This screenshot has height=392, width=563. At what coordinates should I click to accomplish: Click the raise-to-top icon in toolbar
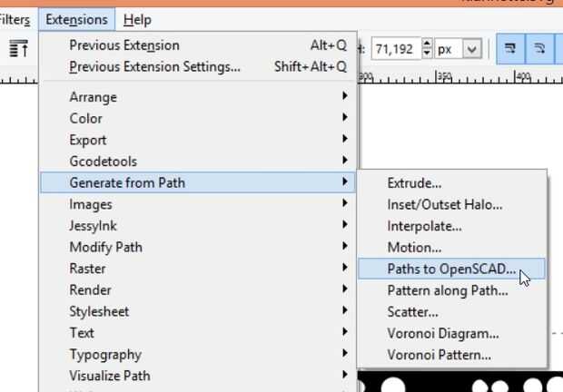click(18, 50)
